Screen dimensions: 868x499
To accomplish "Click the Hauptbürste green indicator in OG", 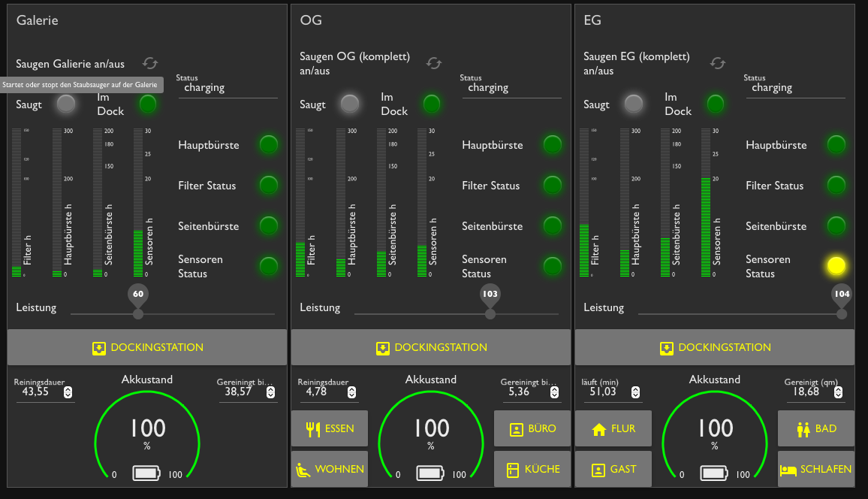I will pyautogui.click(x=552, y=145).
